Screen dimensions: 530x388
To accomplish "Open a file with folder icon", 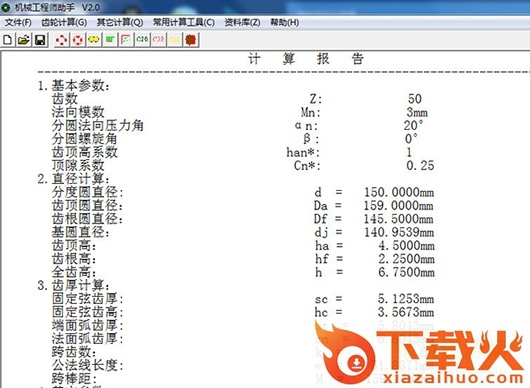I will (24, 40).
